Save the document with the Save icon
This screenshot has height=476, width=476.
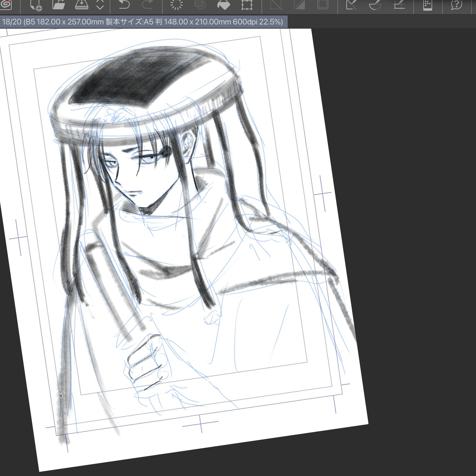(x=81, y=5)
